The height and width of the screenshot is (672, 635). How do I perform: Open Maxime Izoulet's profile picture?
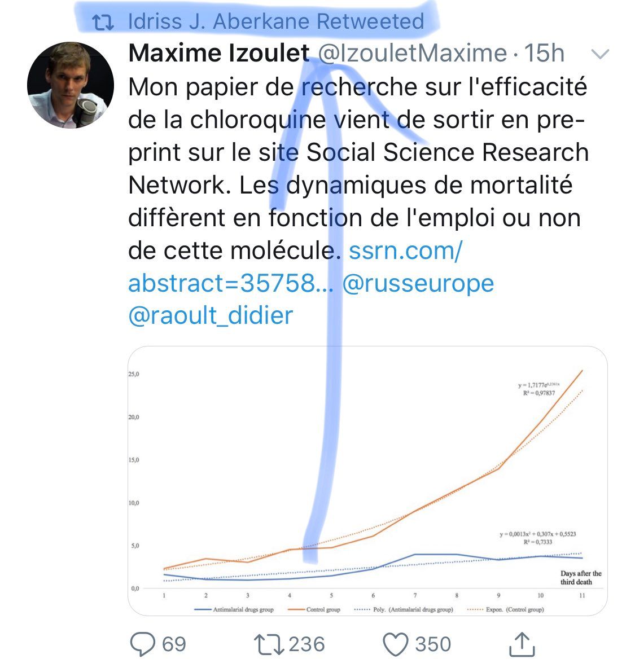[71, 85]
